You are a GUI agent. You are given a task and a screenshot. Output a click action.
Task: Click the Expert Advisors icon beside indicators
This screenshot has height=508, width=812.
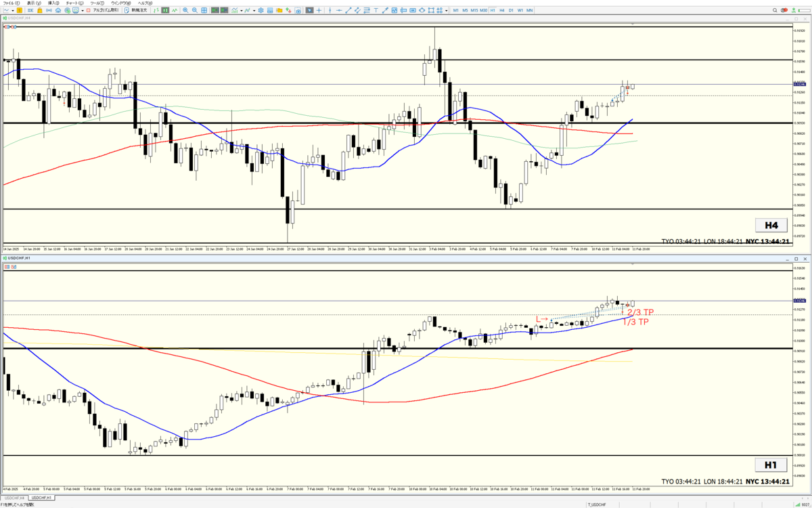(248, 10)
